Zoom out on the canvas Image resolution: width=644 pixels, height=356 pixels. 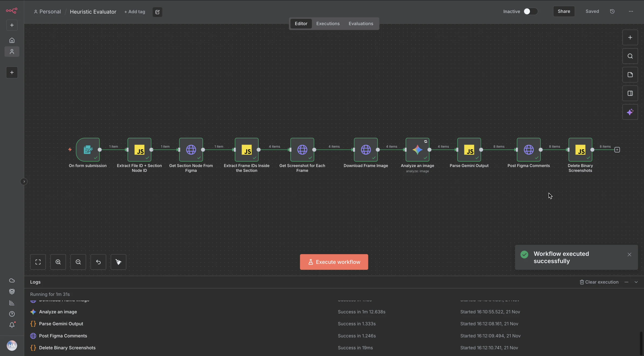(x=78, y=262)
